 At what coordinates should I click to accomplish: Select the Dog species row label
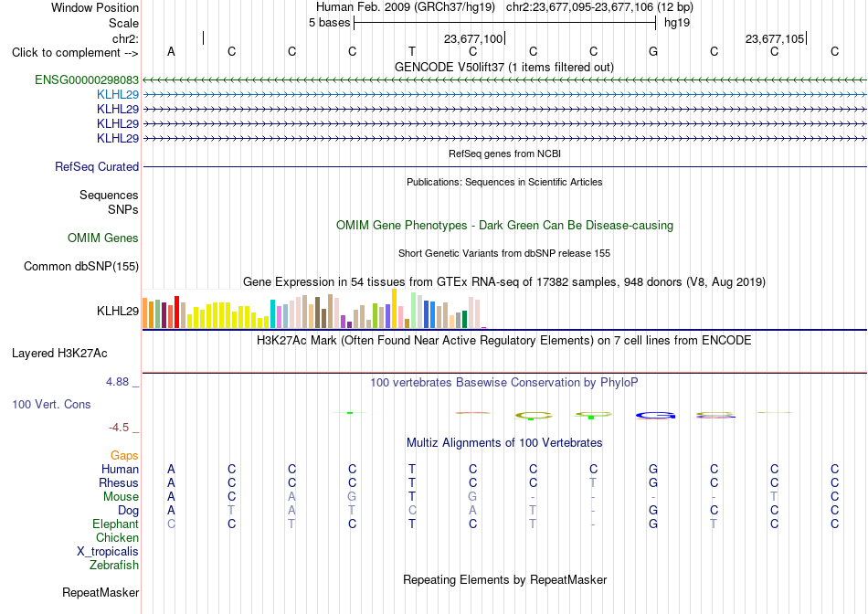click(x=129, y=511)
